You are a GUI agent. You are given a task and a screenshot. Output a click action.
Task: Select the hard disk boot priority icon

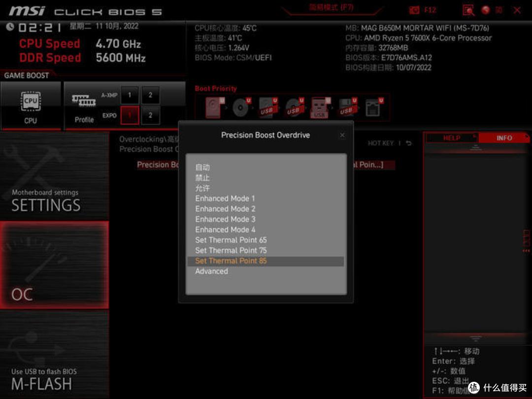click(214, 107)
